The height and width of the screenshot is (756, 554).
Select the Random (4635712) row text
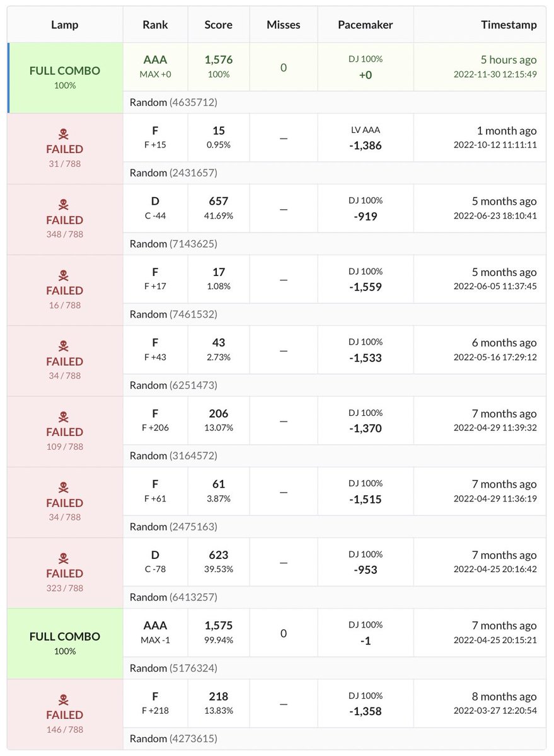173,102
